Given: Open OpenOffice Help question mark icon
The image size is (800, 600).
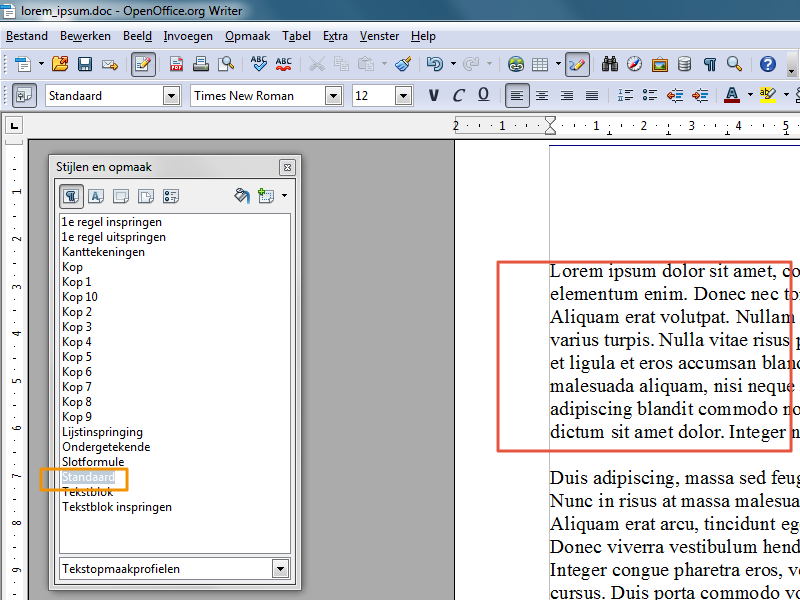Looking at the screenshot, I should click(767, 64).
